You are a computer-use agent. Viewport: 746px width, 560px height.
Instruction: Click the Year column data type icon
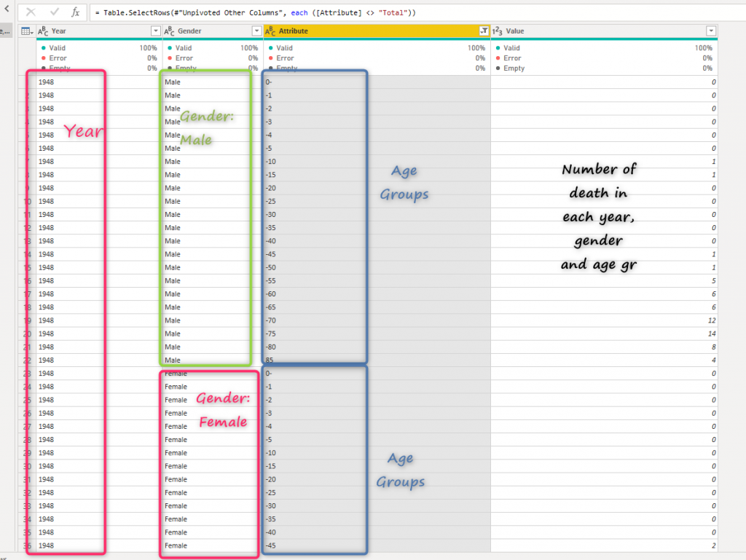[x=43, y=31]
